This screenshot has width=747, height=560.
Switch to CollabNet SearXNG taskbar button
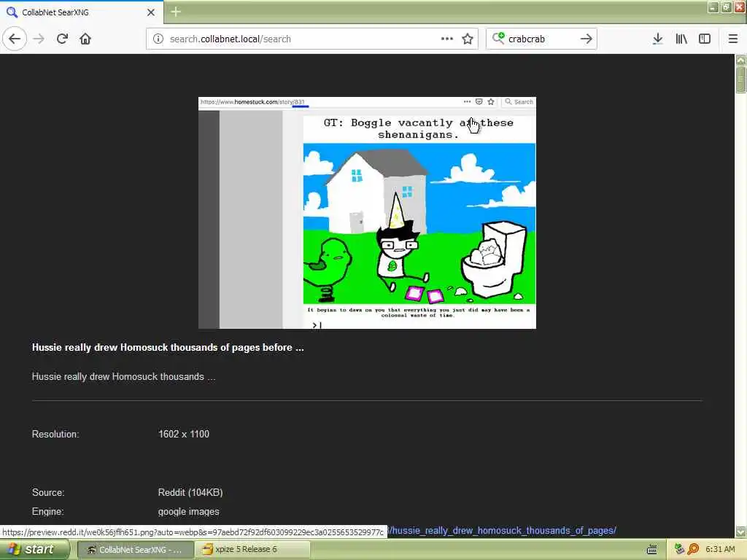(136, 550)
